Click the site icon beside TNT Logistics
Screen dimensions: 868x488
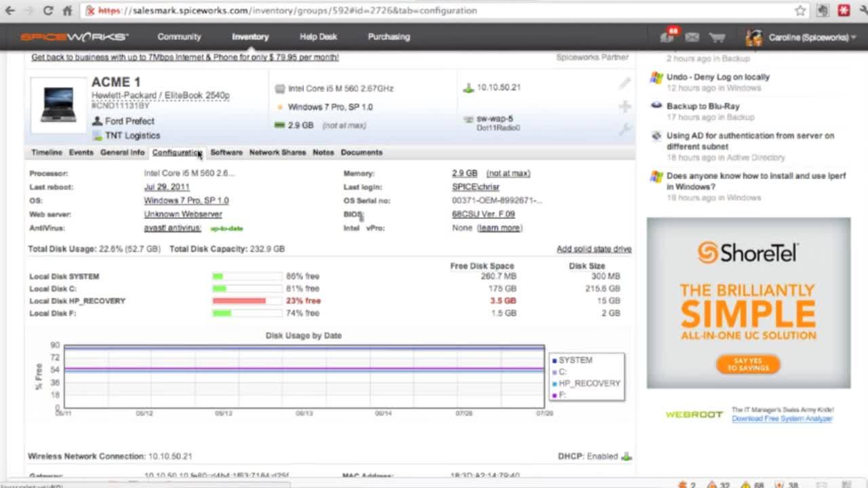[97, 136]
